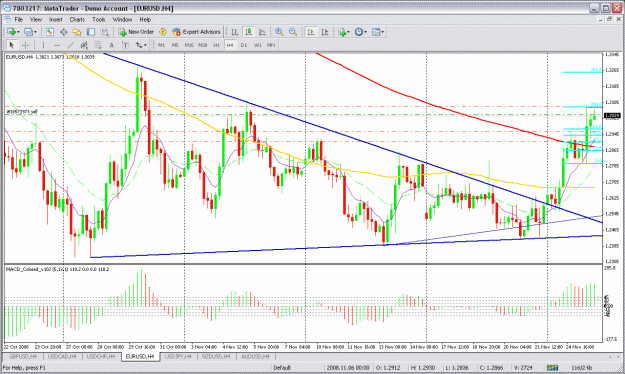Toggle chart shift icon
Image resolution: width=625 pixels, height=374 pixels.
tap(324, 32)
